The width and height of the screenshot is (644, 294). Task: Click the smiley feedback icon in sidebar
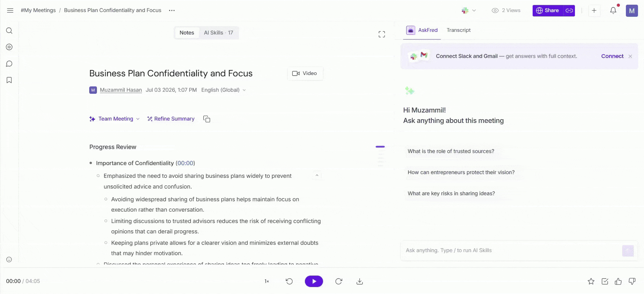9,260
